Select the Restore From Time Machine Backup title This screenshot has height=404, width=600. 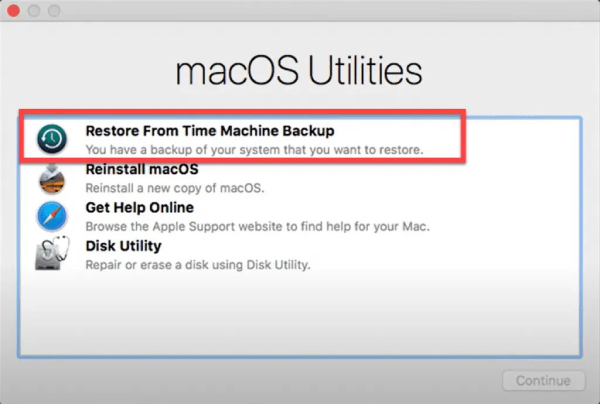point(209,130)
